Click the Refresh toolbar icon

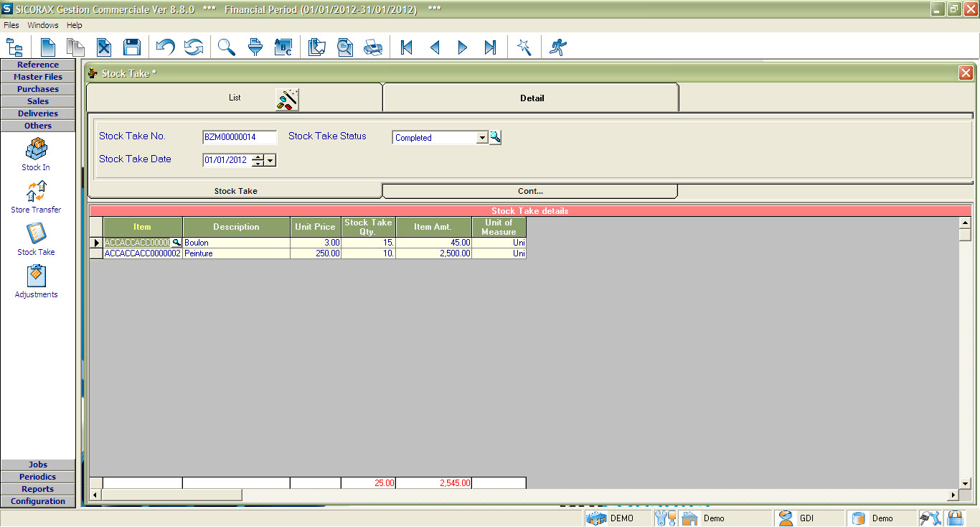(193, 47)
